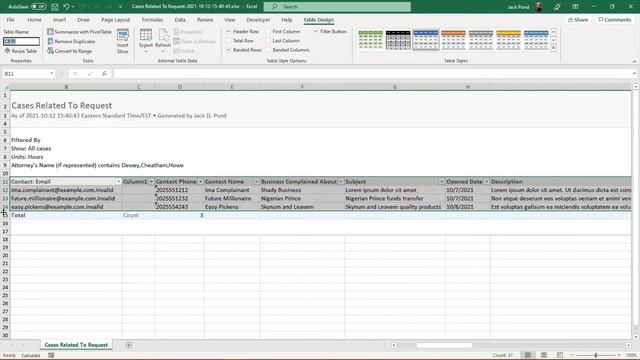Open the Name Box dropdown arrow
Viewport: 640px width, 360px height.
tap(52, 73)
